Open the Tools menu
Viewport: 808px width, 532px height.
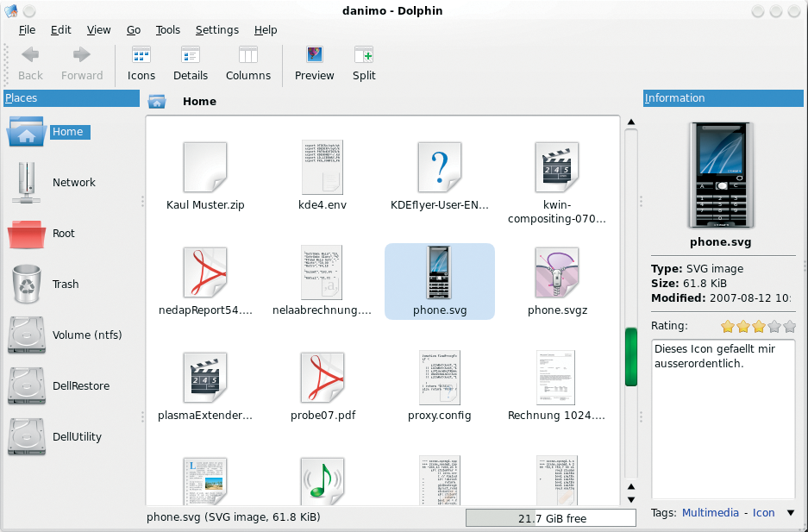(168, 30)
